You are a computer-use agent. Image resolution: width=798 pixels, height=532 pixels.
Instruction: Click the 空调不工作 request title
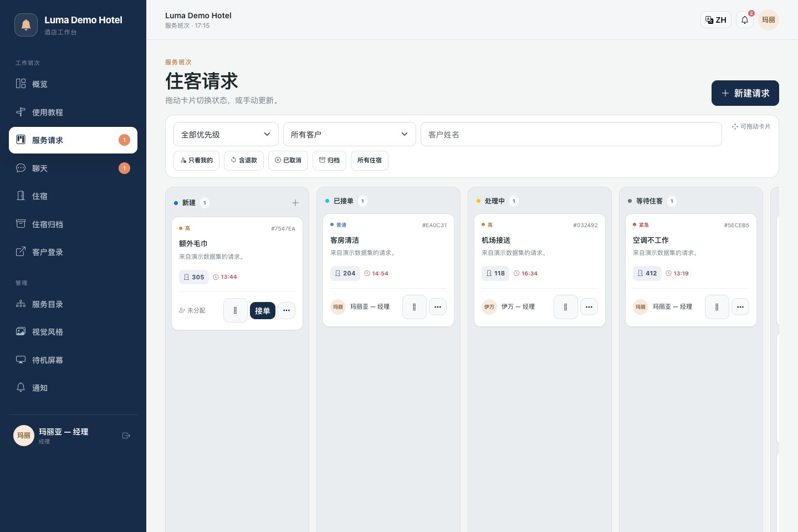(651, 240)
